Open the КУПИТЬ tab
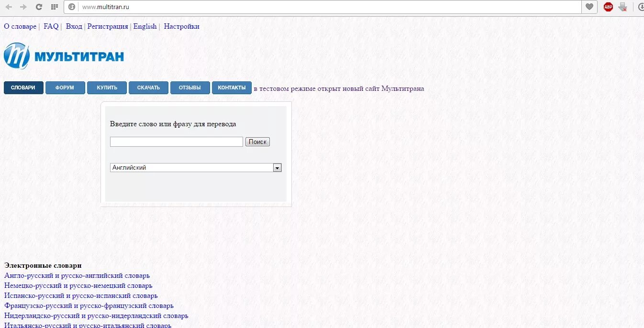 point(107,88)
